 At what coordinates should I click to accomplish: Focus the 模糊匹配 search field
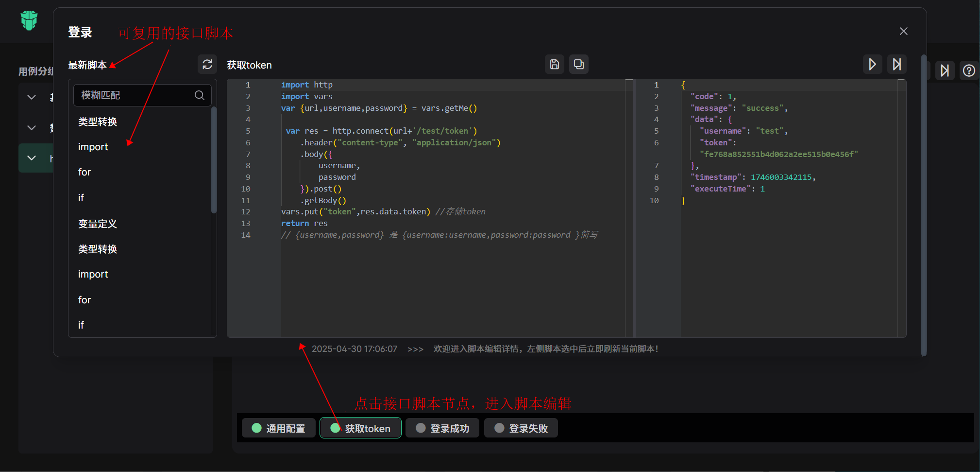142,95
